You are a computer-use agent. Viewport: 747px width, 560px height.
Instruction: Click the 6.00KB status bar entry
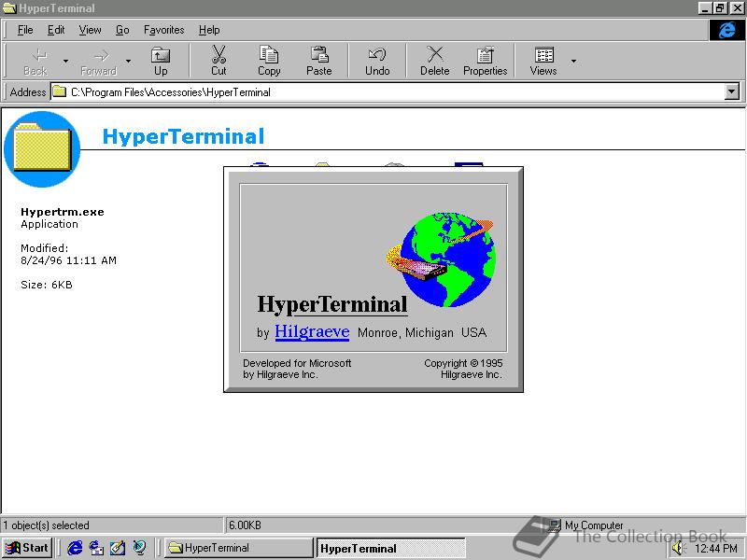coord(245,525)
